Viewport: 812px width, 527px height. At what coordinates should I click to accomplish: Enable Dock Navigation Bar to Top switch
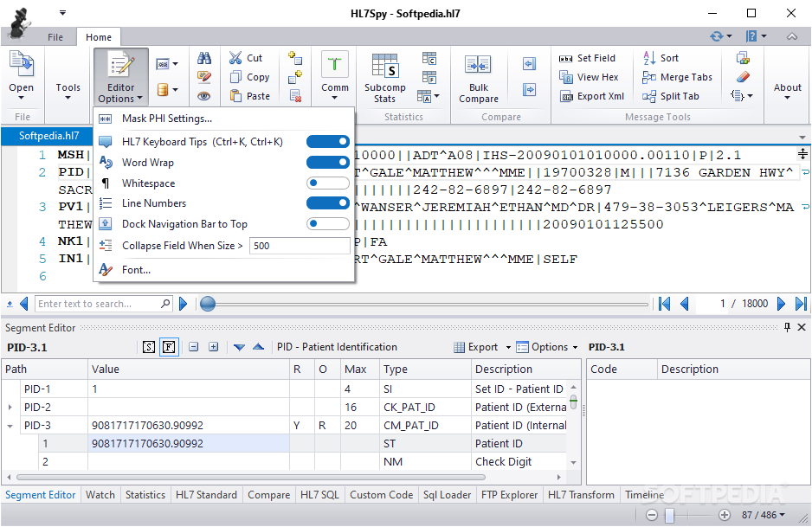pyautogui.click(x=328, y=223)
